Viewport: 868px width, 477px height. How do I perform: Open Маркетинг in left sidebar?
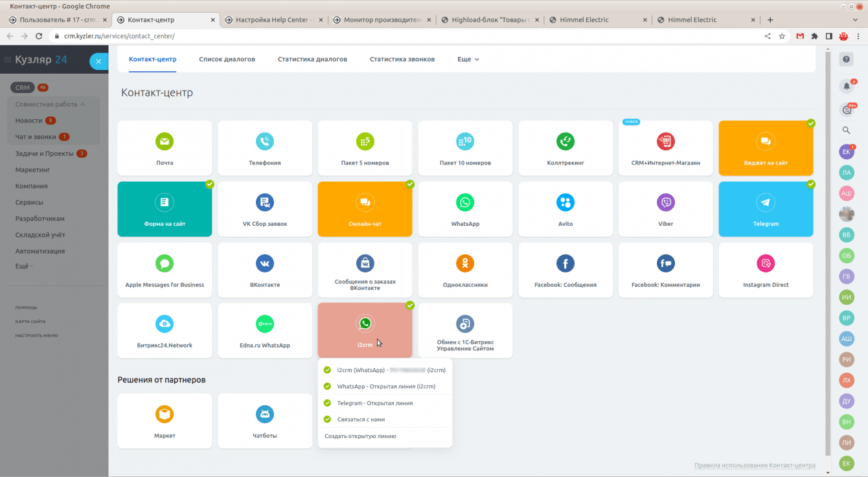tap(32, 170)
